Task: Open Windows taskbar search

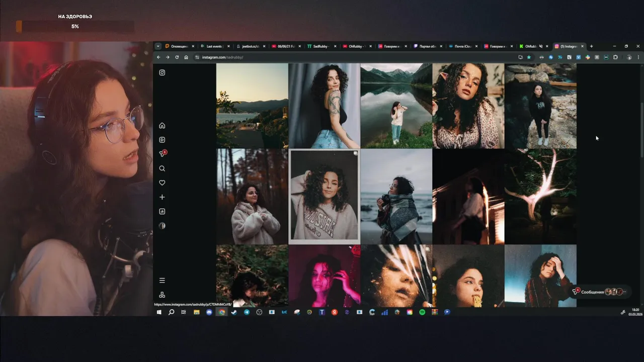Action: [x=171, y=312]
